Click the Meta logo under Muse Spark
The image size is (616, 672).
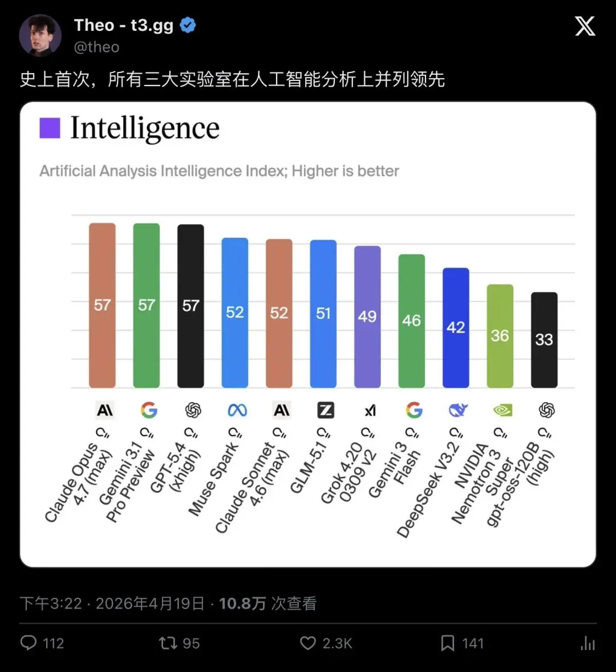pos(237,410)
